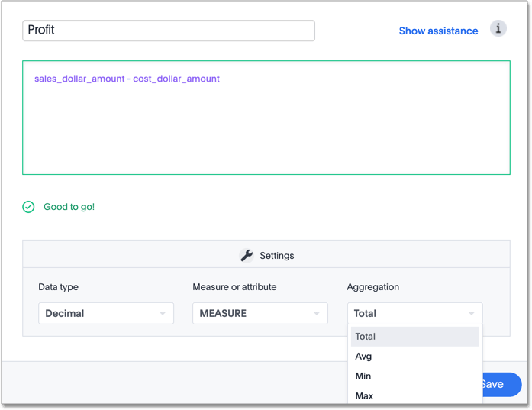
Task: Open the Data type Decimal dropdown
Action: (106, 313)
